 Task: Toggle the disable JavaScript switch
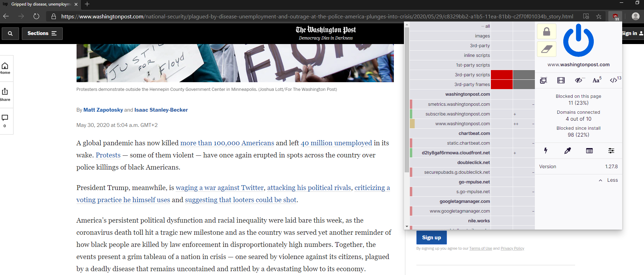(615, 80)
